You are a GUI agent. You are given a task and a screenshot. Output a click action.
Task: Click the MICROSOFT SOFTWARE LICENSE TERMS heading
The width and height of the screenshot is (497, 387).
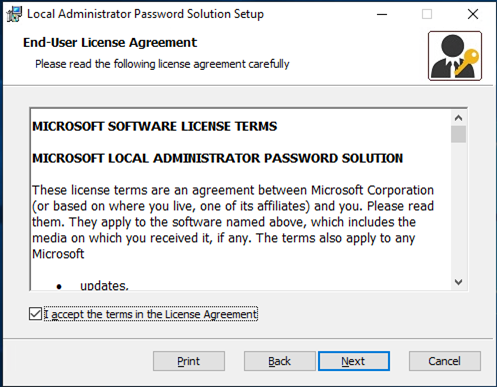[155, 127]
